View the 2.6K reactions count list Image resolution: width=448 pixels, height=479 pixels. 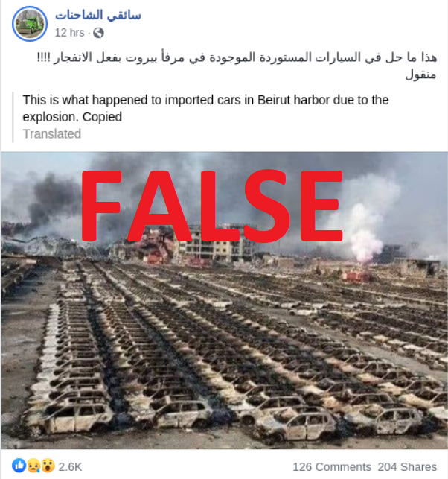tap(70, 467)
